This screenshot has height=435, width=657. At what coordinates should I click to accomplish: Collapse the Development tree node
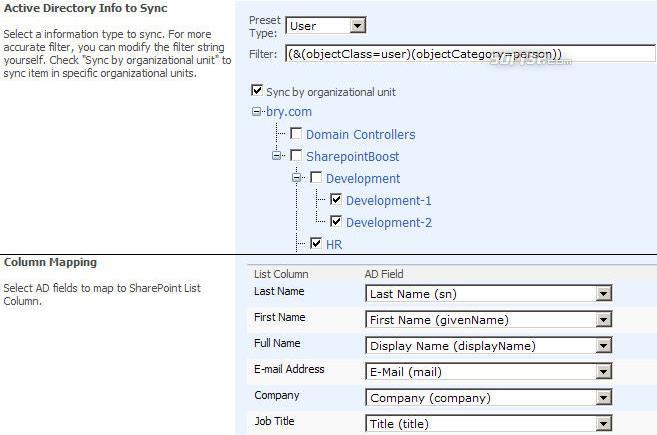click(296, 178)
